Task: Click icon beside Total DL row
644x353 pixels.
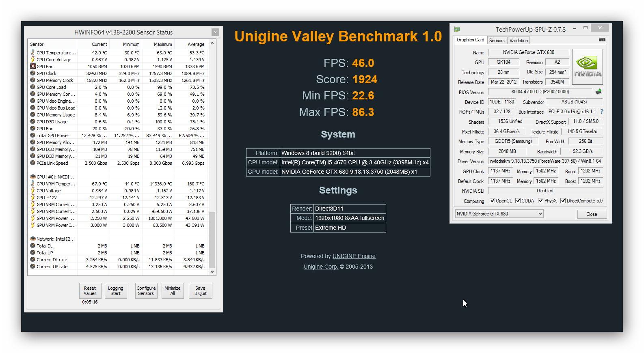Action: 32,246
